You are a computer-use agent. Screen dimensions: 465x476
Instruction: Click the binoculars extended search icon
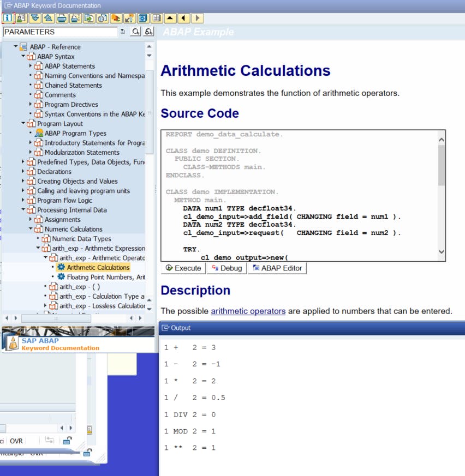(x=148, y=32)
